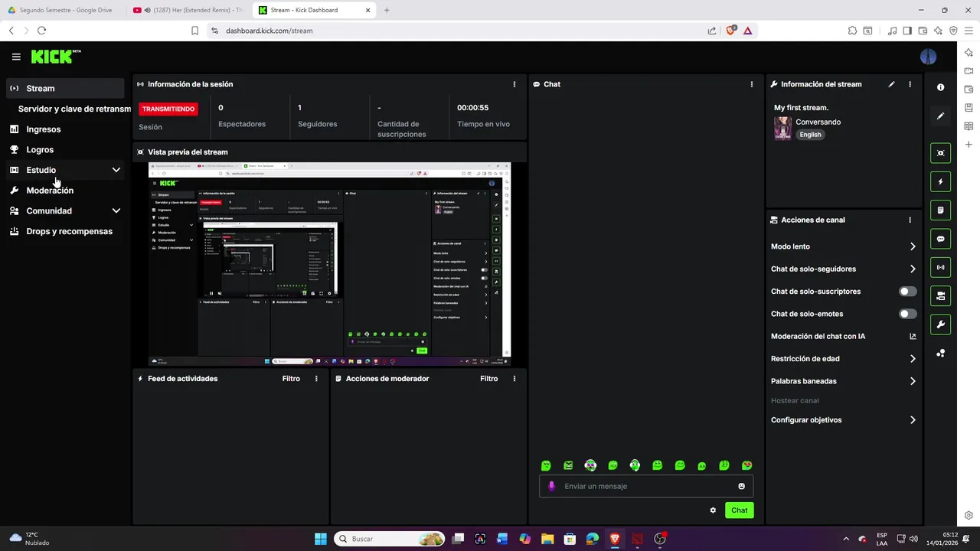Open Filtro in Acciones de moderador
This screenshot has width=980, height=551.
point(489,379)
